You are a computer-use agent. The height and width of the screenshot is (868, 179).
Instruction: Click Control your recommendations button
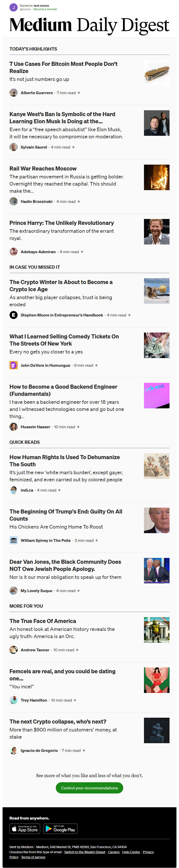pos(89,788)
